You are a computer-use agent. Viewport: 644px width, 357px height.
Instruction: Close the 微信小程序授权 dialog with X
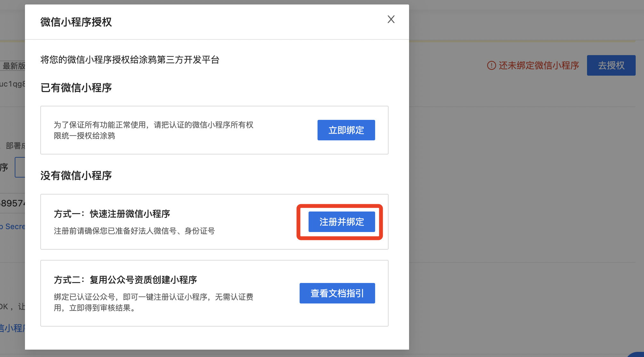(391, 20)
